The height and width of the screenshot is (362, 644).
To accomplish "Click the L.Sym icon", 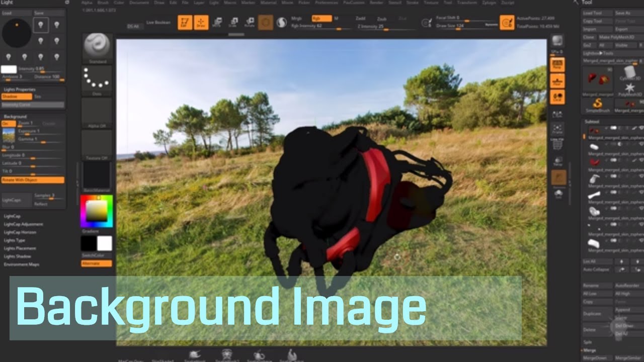I will [557, 115].
